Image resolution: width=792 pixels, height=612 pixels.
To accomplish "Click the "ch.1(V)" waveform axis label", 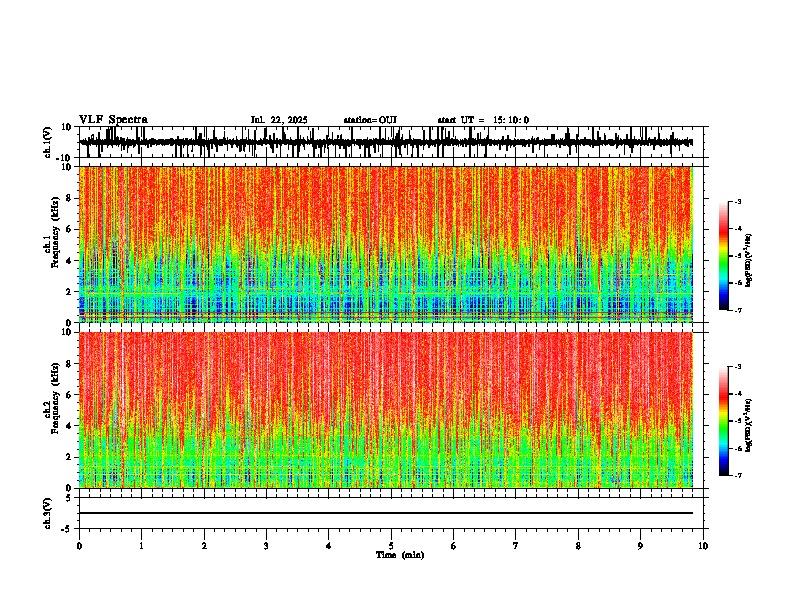I will (48, 142).
